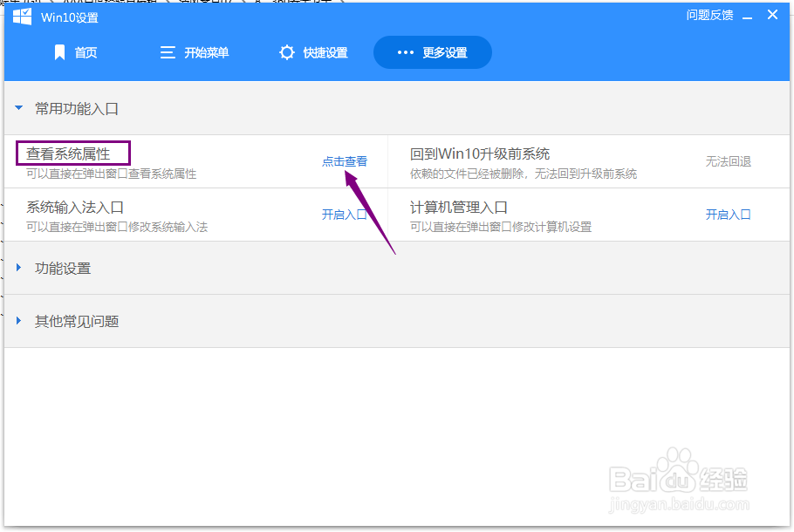Open the 快捷设置 tab
The image size is (794, 532).
313,52
